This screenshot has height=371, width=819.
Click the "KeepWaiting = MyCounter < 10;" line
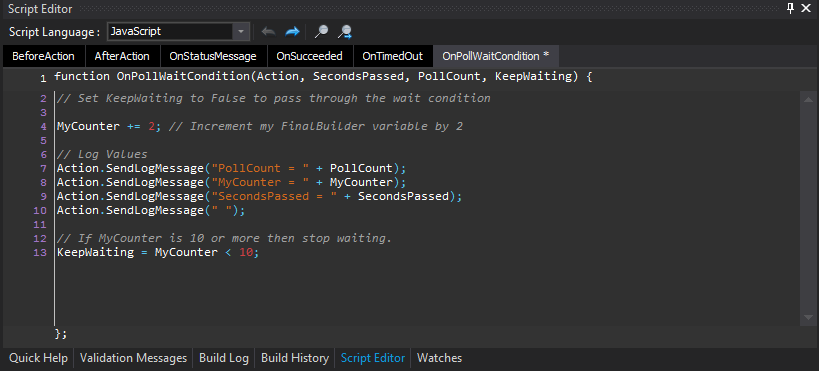point(158,252)
